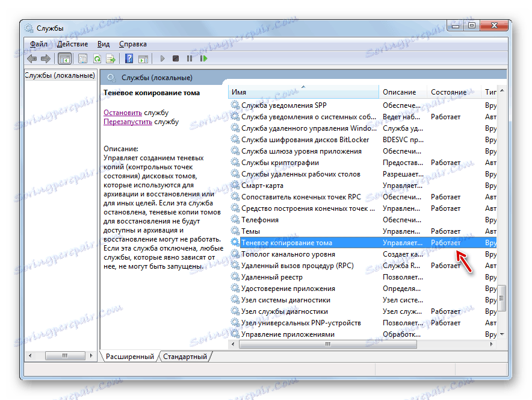Select Узел универсальных PNP-устройств row
The width and height of the screenshot is (532, 400).
363,322
